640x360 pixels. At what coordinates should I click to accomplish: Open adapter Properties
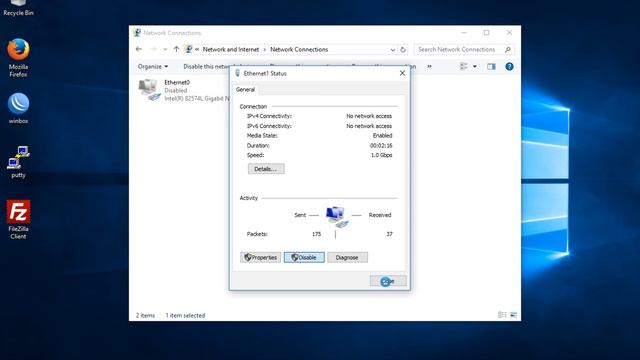click(x=260, y=258)
